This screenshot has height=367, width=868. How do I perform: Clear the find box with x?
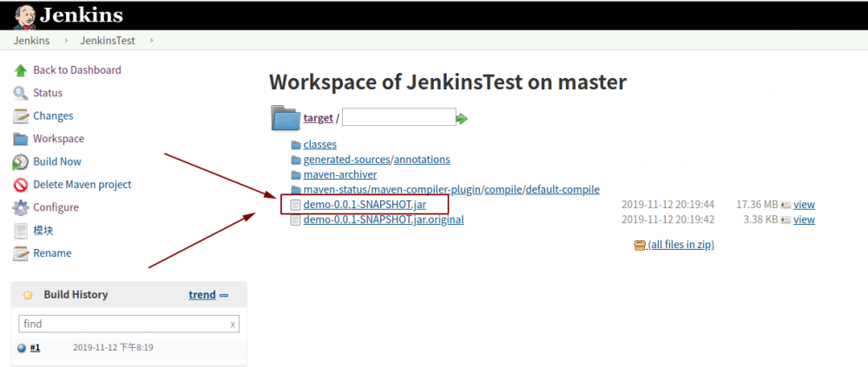coord(233,324)
